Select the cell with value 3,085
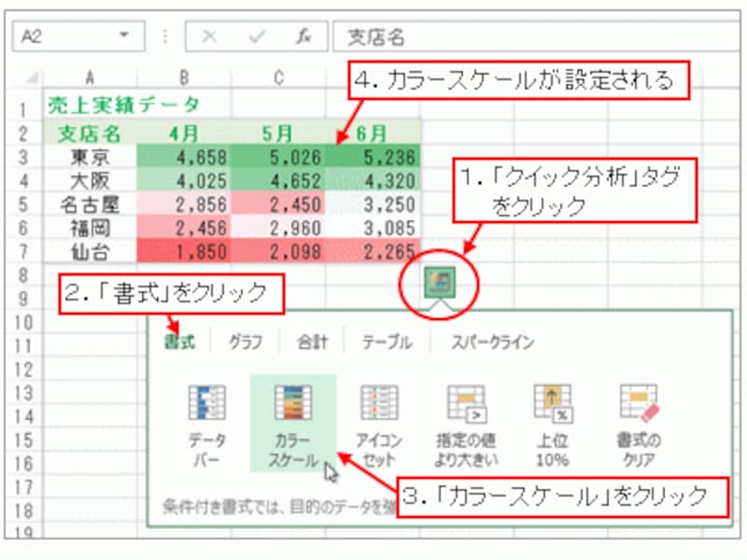The height and width of the screenshot is (560, 747). pos(373,228)
